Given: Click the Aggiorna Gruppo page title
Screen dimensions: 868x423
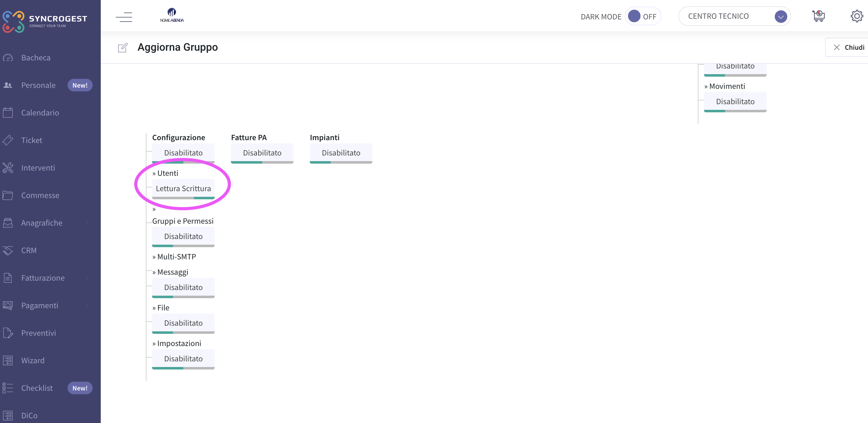Looking at the screenshot, I should (178, 47).
